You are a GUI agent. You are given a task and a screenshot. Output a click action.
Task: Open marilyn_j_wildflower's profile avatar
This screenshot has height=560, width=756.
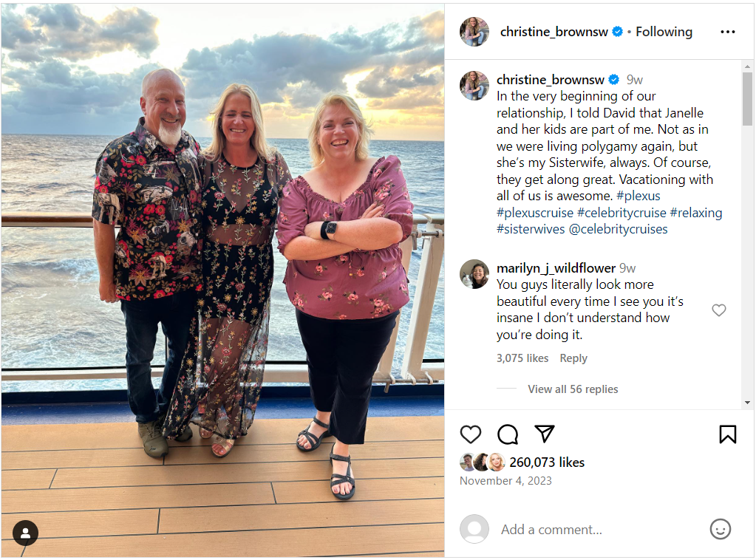tap(474, 274)
